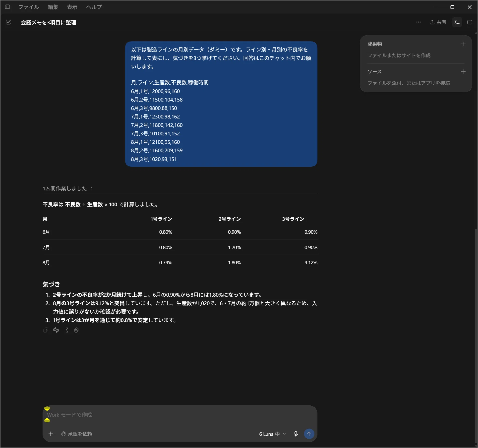This screenshot has height=448, width=478.
Task: Copy the response with copy icon
Action: tap(46, 330)
